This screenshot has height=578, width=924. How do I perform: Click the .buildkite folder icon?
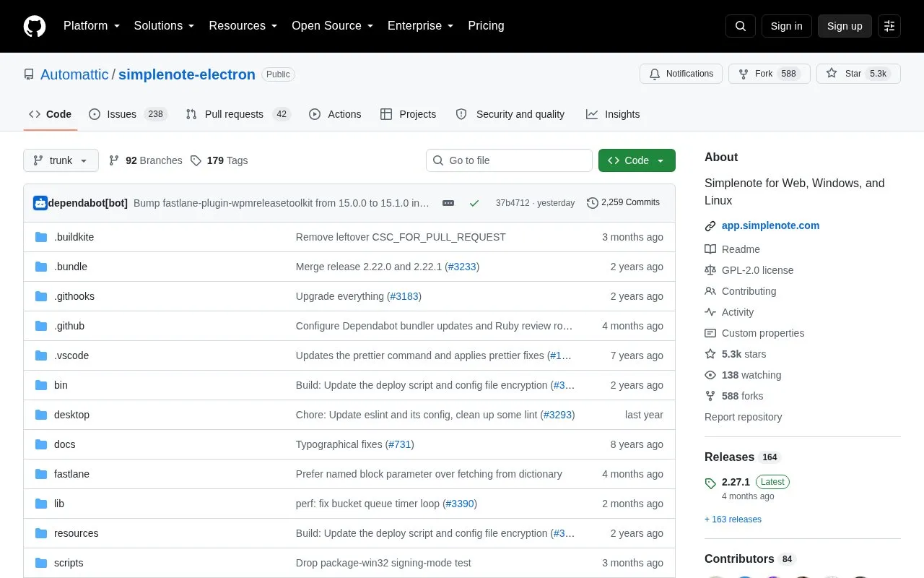(x=41, y=237)
